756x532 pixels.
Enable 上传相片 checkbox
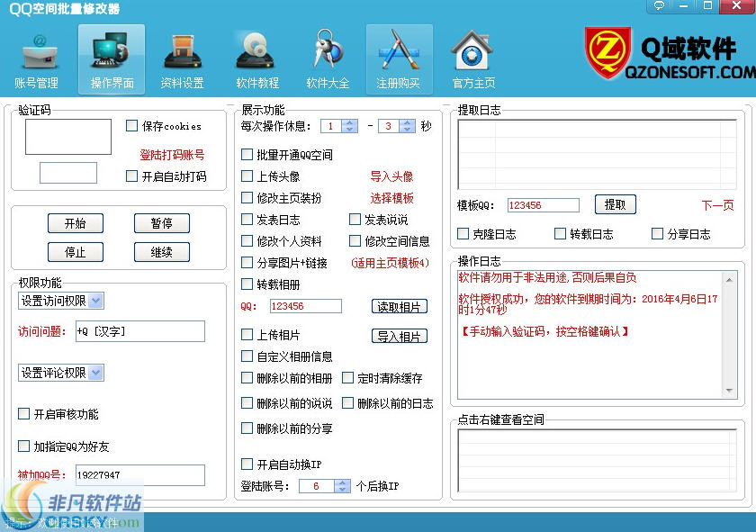(247, 335)
